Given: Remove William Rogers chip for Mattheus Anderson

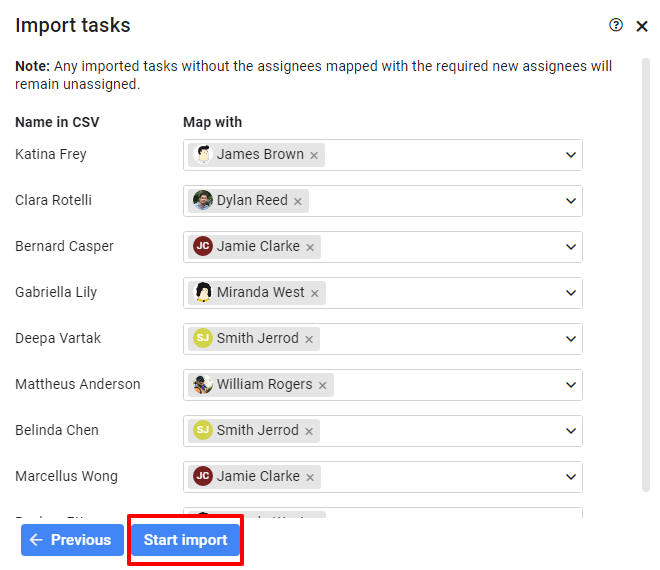Looking at the screenshot, I should 322,385.
